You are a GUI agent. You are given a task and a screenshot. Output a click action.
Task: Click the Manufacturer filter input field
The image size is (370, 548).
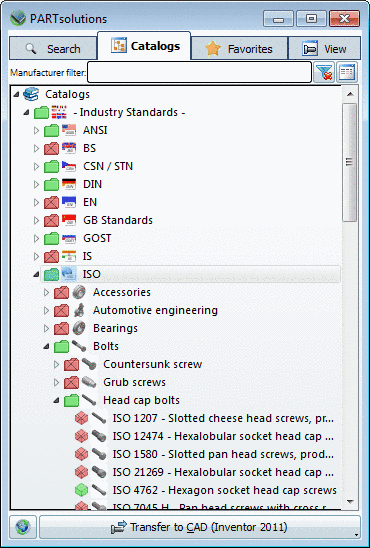click(x=199, y=72)
